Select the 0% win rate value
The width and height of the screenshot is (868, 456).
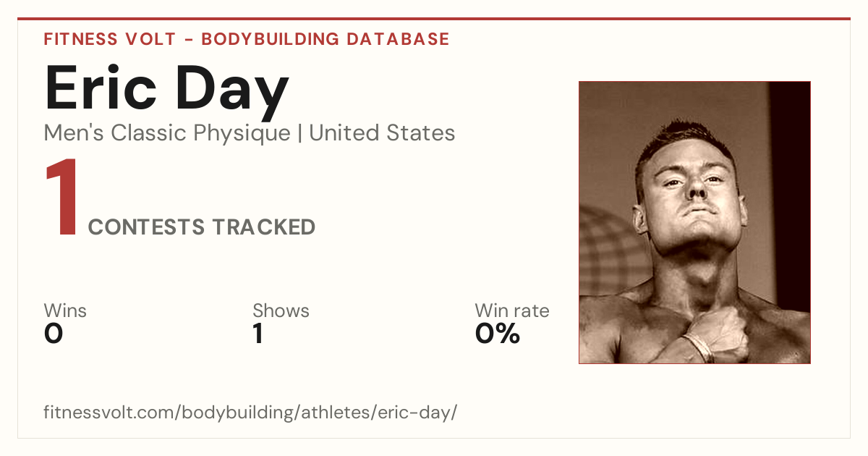click(x=498, y=334)
